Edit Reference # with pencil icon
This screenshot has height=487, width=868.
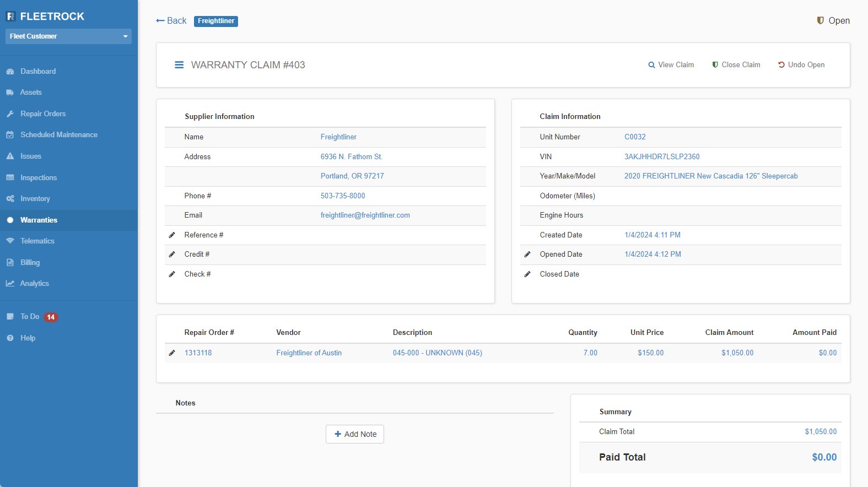coord(172,235)
